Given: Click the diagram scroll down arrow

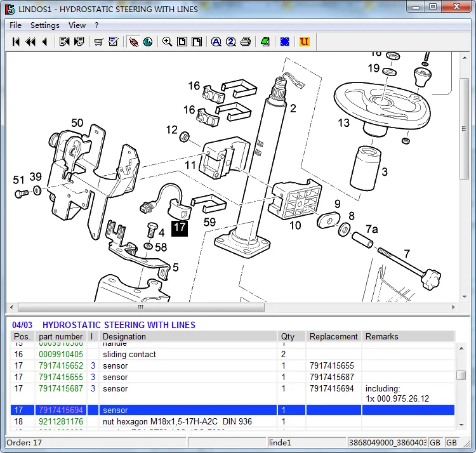Looking at the screenshot, I should [x=465, y=297].
